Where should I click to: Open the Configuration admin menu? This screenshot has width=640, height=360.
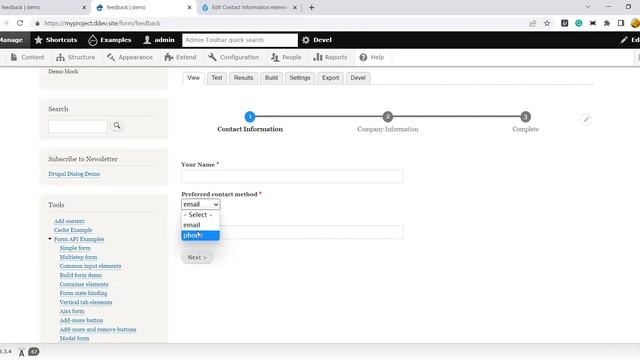click(233, 57)
